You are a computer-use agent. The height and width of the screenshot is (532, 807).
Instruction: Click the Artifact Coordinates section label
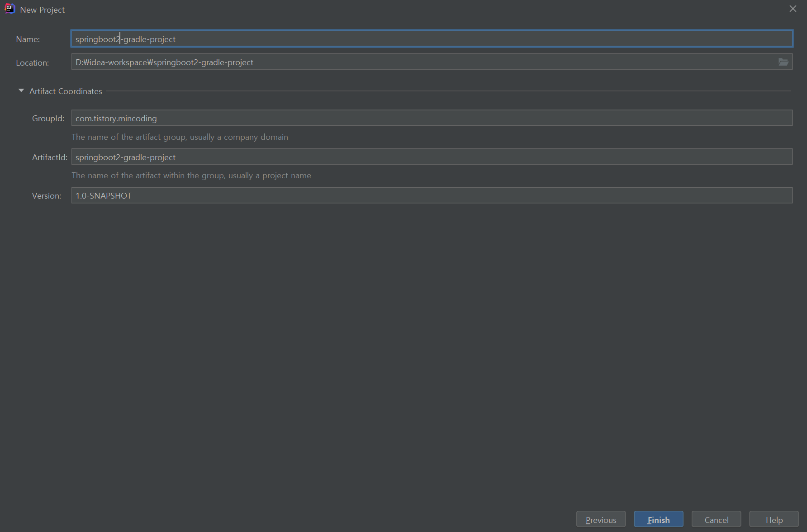pos(66,91)
